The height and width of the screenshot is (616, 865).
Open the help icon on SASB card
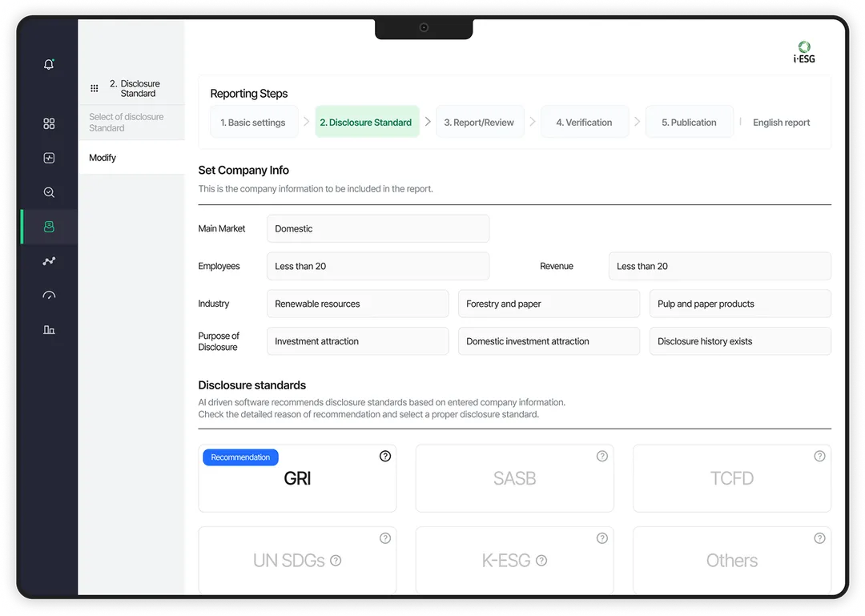pos(601,456)
